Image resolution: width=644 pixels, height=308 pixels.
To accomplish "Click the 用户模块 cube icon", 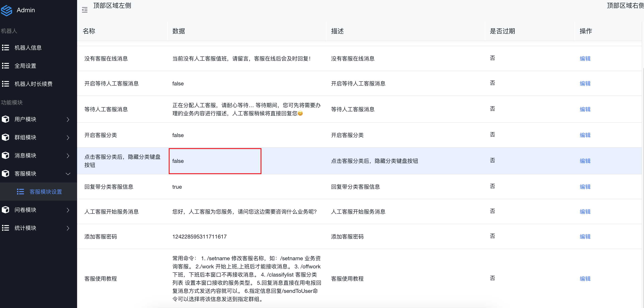I will point(5,119).
